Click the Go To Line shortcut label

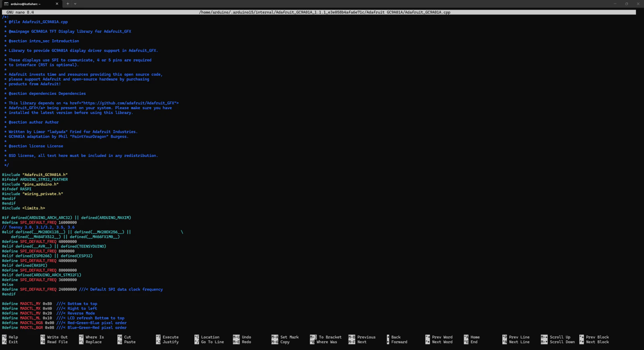[x=213, y=342]
